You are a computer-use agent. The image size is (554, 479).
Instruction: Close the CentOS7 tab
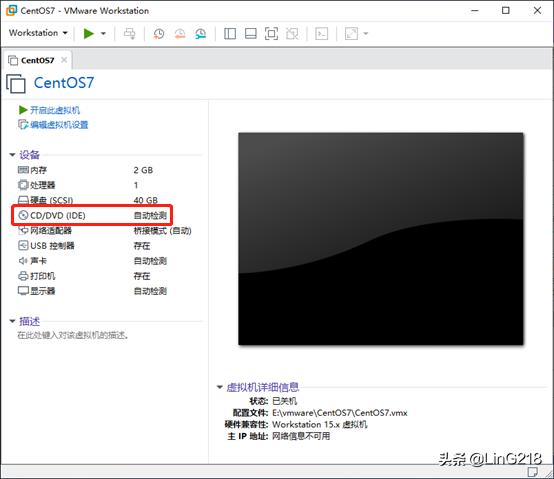[64, 60]
